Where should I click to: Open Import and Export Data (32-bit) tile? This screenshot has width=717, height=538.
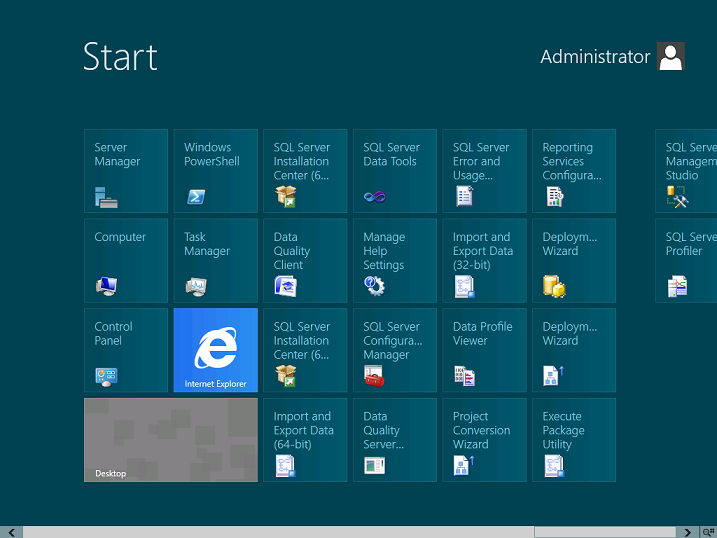point(484,260)
